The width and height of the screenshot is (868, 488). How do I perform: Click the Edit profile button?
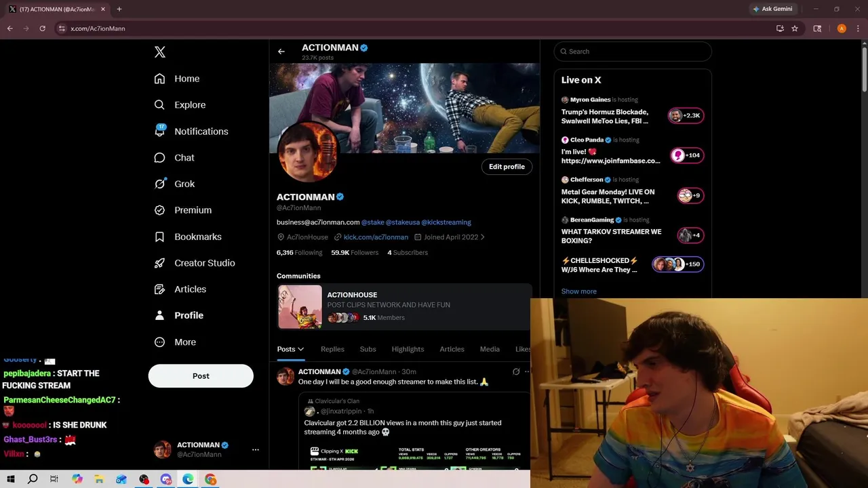click(x=507, y=167)
